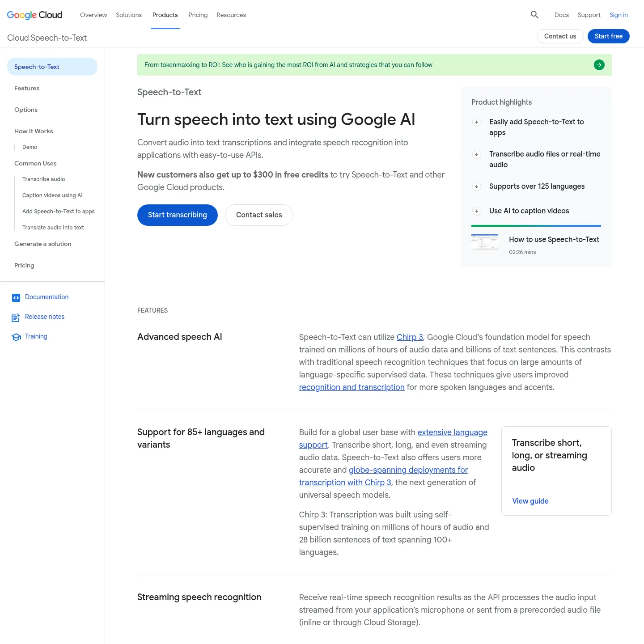
Task: Click the Documentation code icon
Action: click(16, 297)
